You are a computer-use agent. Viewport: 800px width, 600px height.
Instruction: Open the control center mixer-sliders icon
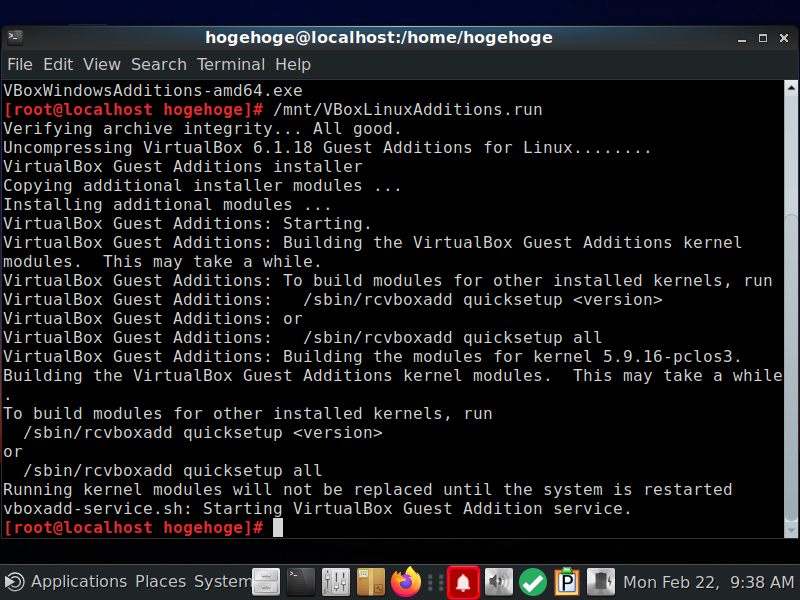(x=336, y=582)
